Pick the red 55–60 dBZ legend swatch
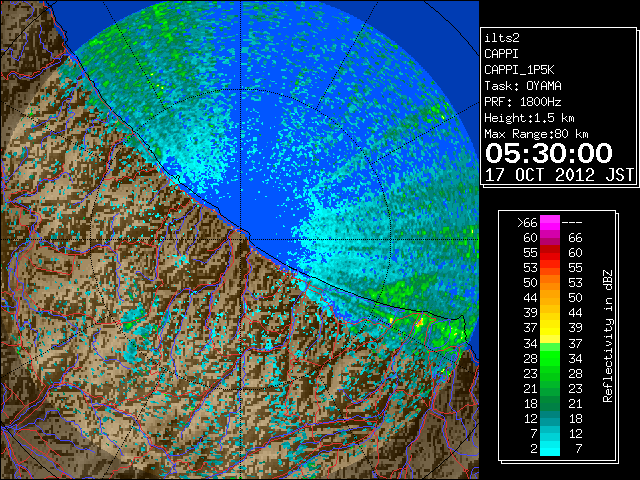The height and width of the screenshot is (480, 640). [550, 253]
